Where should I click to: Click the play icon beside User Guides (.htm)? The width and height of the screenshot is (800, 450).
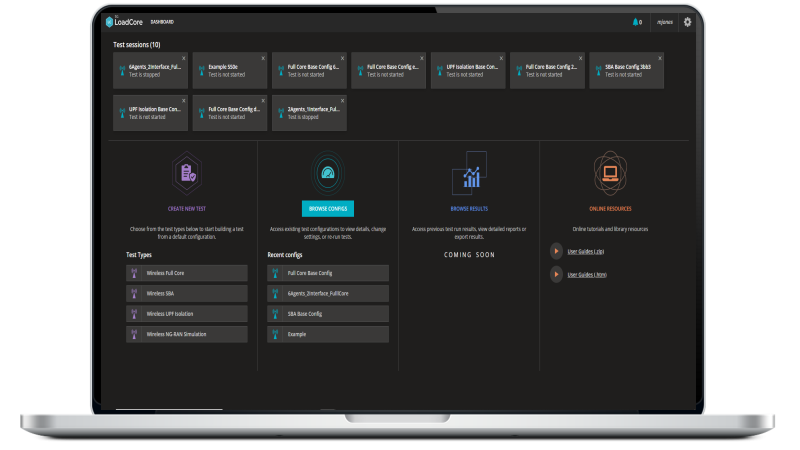[556, 273]
